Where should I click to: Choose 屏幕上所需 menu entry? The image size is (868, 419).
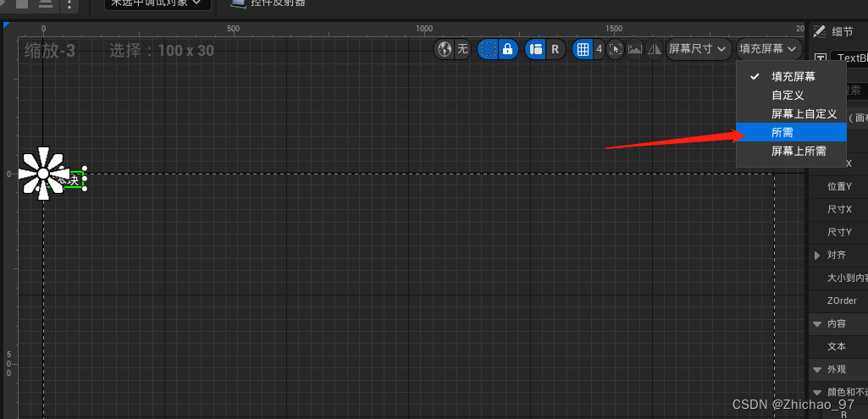(x=791, y=152)
